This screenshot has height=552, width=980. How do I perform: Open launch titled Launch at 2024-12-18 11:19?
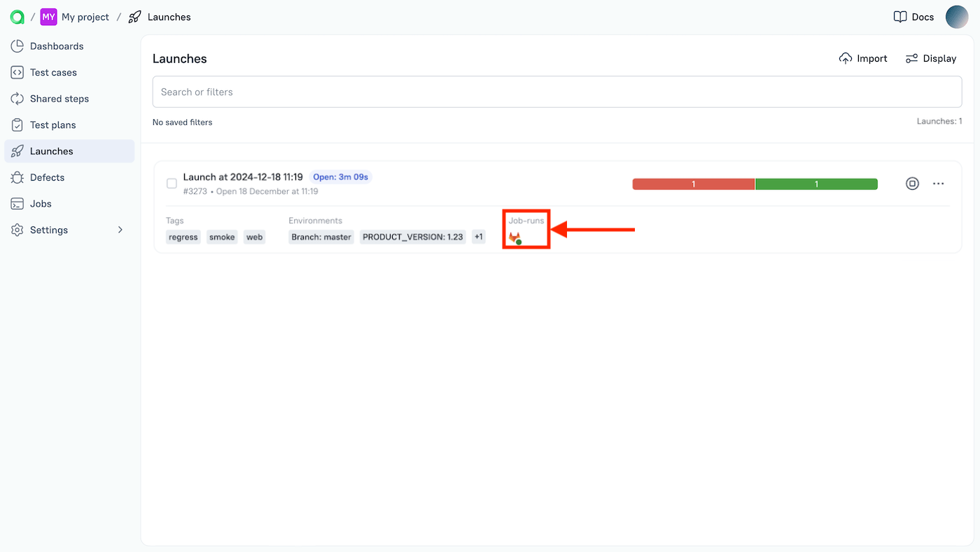[243, 177]
